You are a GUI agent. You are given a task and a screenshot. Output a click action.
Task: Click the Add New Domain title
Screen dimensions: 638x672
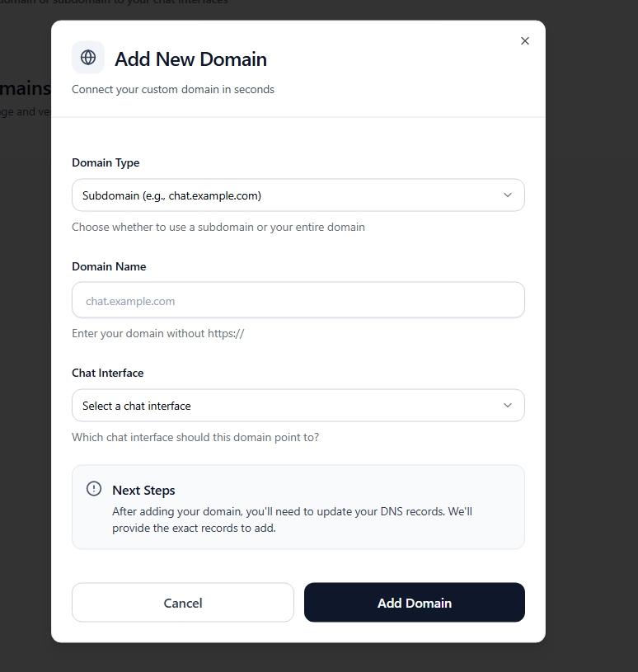(190, 59)
